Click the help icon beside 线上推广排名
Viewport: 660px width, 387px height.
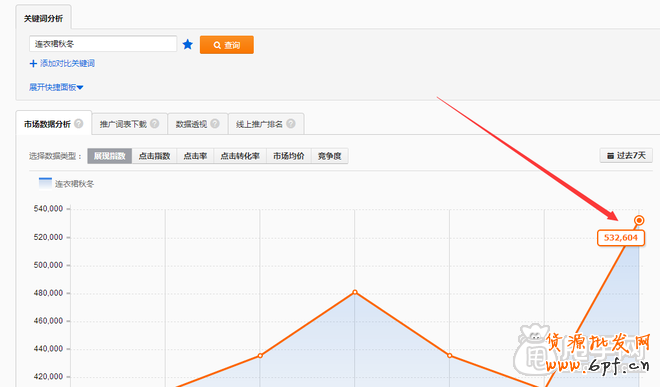[x=291, y=123]
